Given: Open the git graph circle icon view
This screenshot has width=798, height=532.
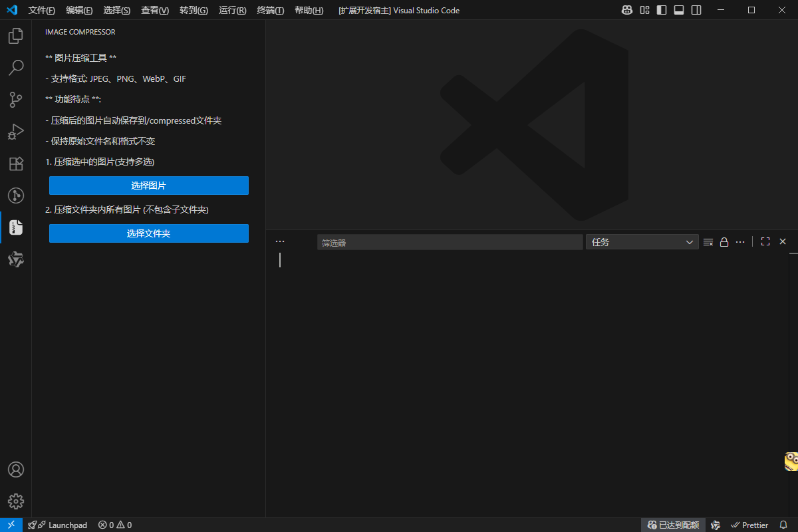Looking at the screenshot, I should click(x=16, y=196).
